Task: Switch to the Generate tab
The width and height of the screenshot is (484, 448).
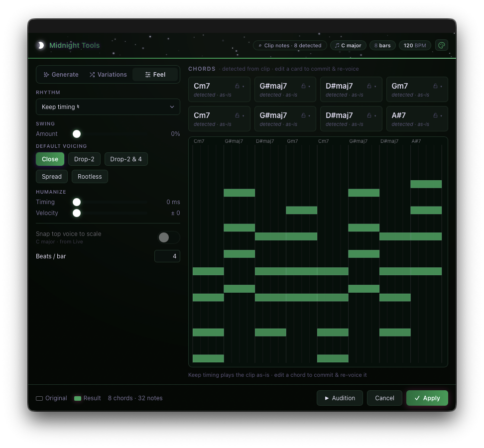Action: tap(61, 75)
